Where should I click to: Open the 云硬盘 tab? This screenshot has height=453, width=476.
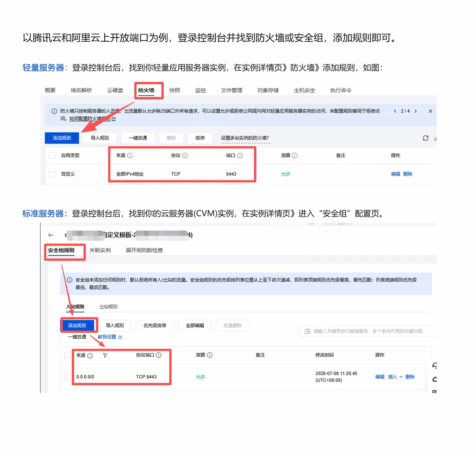(x=115, y=90)
